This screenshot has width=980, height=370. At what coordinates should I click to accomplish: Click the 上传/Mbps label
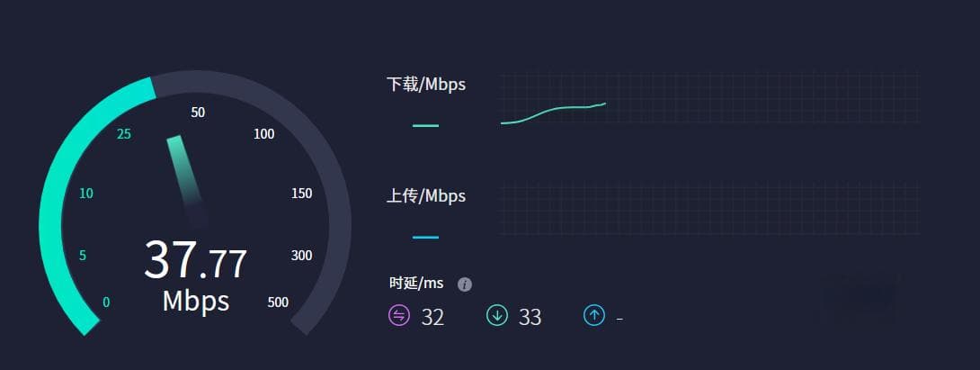point(426,196)
